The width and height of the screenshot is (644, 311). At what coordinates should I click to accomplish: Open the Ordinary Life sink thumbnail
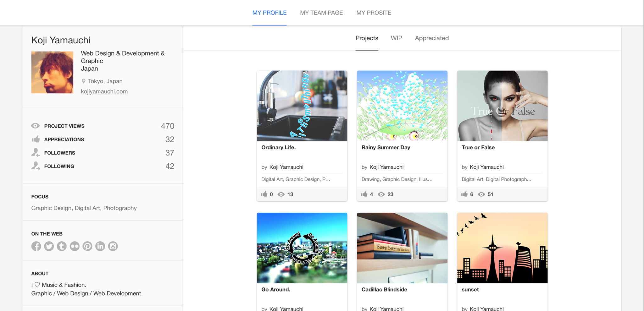click(302, 106)
